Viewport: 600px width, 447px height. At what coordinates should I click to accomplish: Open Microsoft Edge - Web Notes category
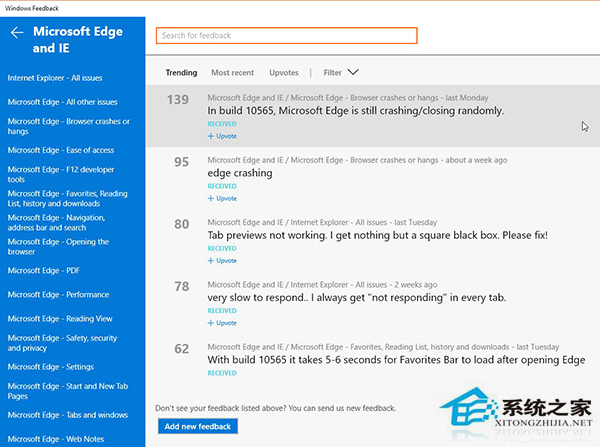coord(56,439)
